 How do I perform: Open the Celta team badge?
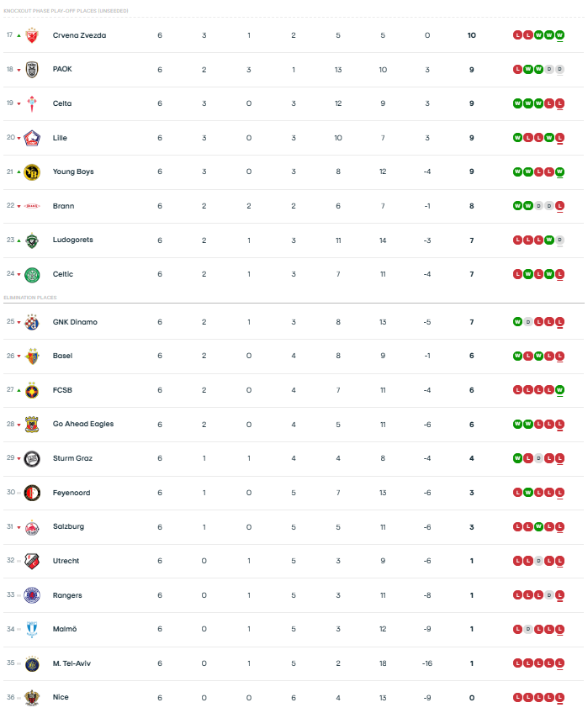click(x=32, y=103)
